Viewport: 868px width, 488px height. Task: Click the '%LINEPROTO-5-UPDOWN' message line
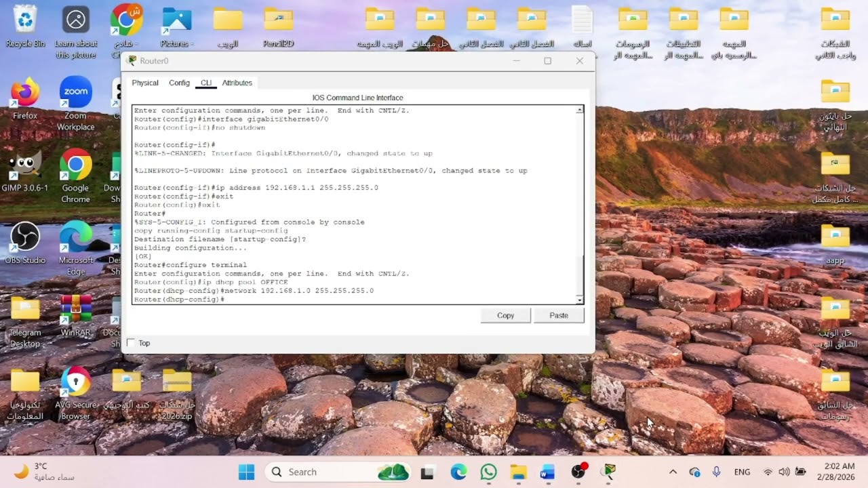(x=330, y=171)
